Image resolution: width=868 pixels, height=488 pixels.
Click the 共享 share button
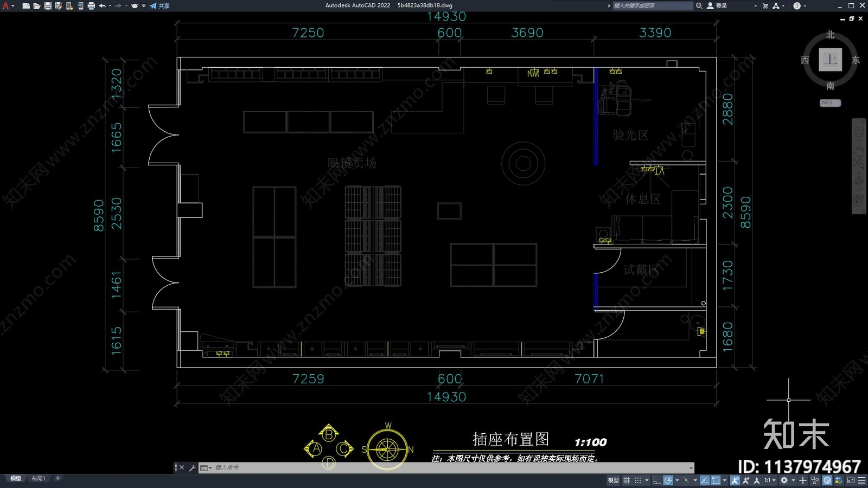(x=159, y=6)
